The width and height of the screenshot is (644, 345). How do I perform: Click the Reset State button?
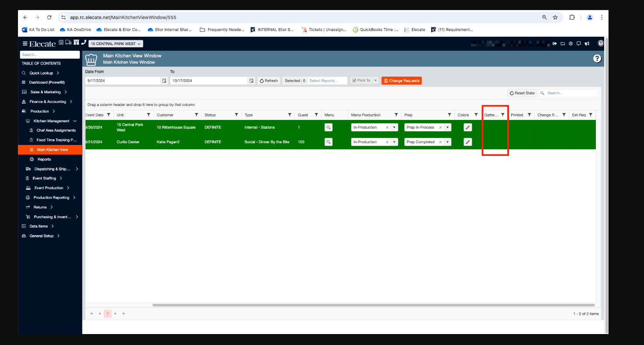coord(522,93)
